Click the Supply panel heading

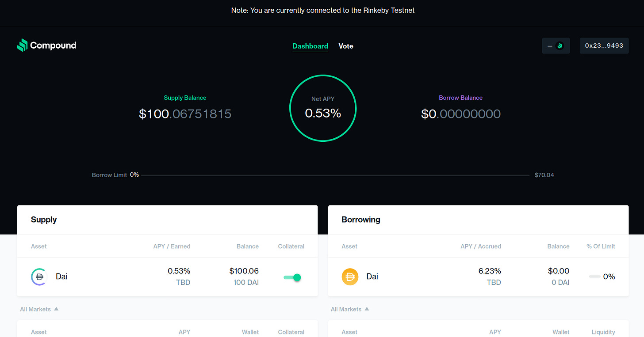[x=44, y=220]
